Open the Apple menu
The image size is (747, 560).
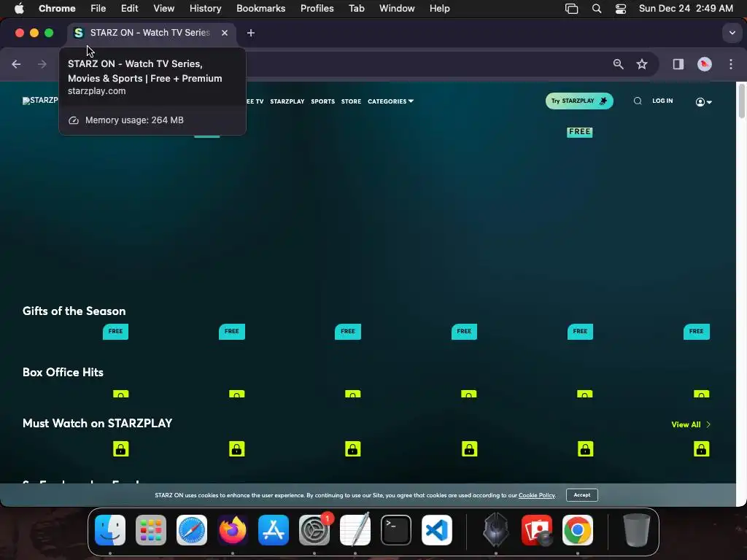[19, 8]
